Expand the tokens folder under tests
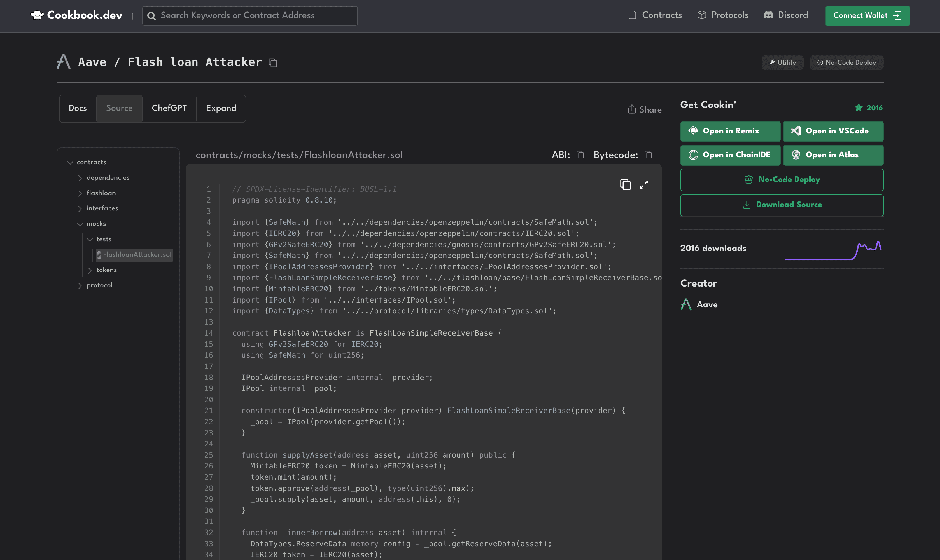The width and height of the screenshot is (940, 560). tap(90, 270)
